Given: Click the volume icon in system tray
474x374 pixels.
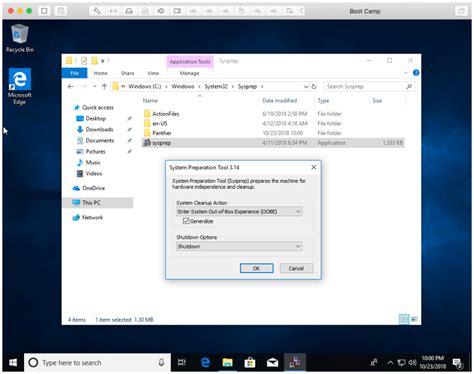Looking at the screenshot, I should [412, 362].
